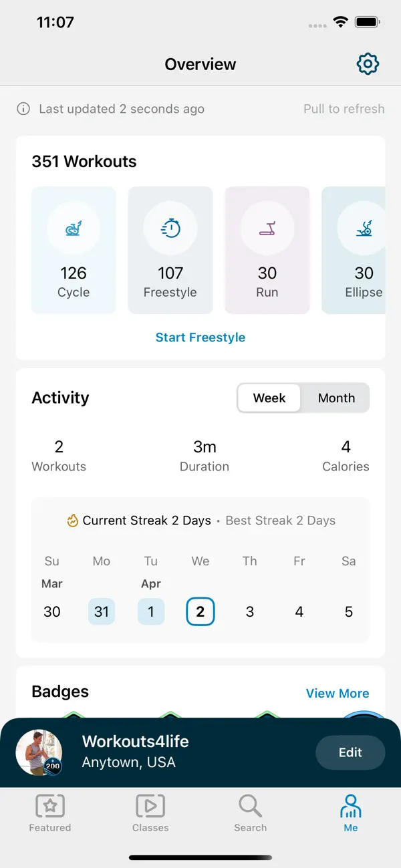Tap the info circle beside Last updated
Screen dimensions: 401x868
(x=24, y=108)
